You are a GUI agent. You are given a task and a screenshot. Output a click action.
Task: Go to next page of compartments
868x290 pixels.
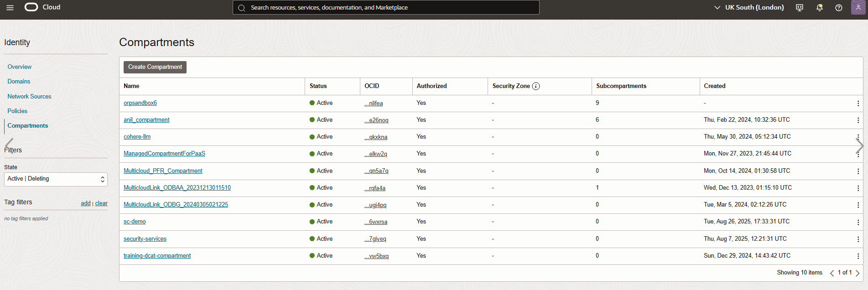(x=858, y=273)
